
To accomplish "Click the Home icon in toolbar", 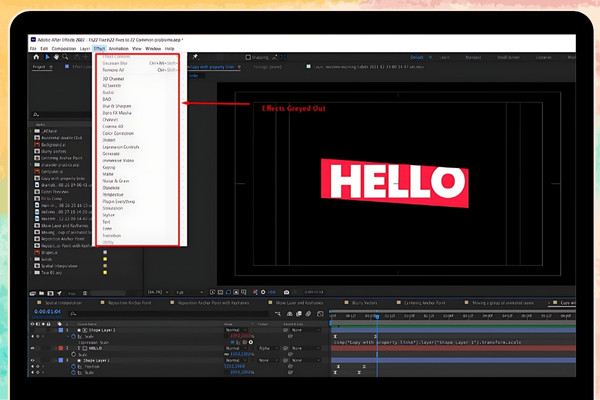I will click(36, 57).
